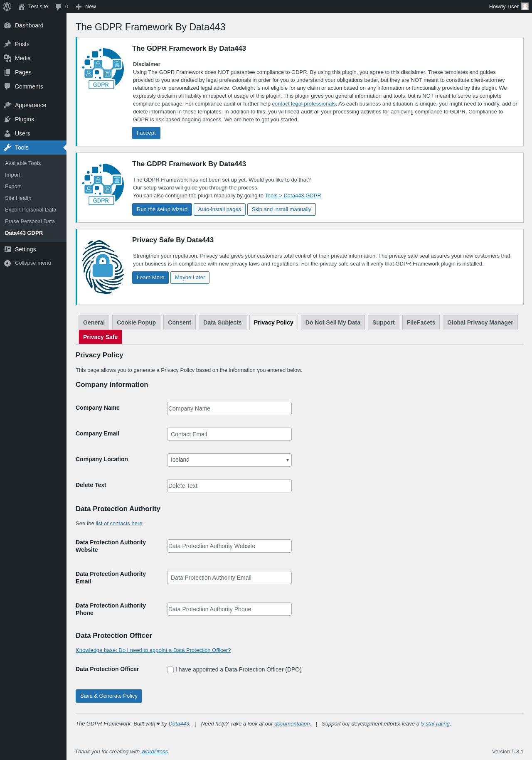Click the Dashboard gauge icon
The image size is (532, 760).
[7, 25]
